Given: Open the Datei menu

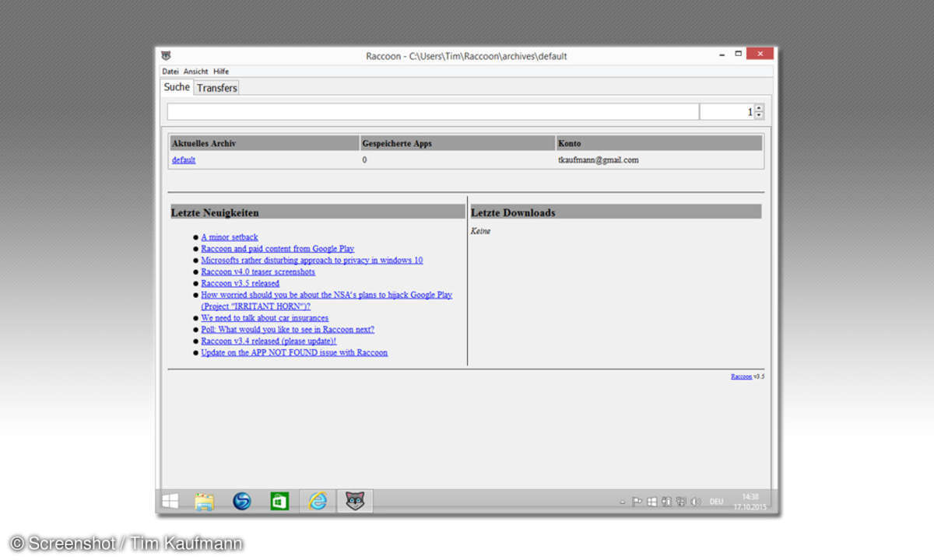Looking at the screenshot, I should (x=170, y=71).
